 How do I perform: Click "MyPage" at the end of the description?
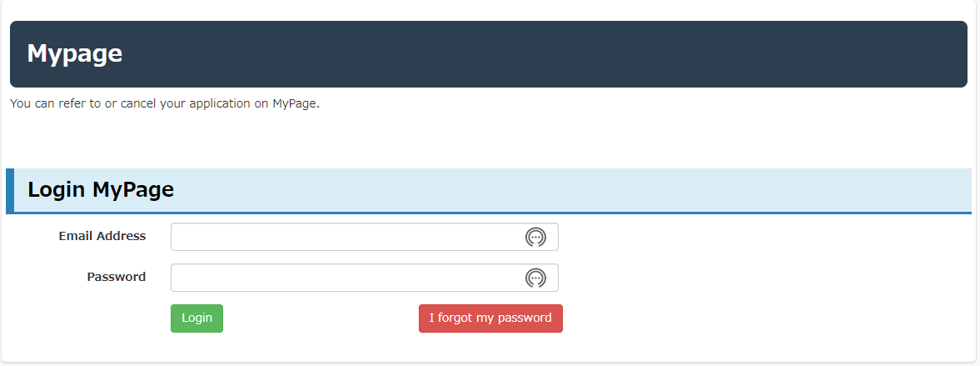coord(295,104)
